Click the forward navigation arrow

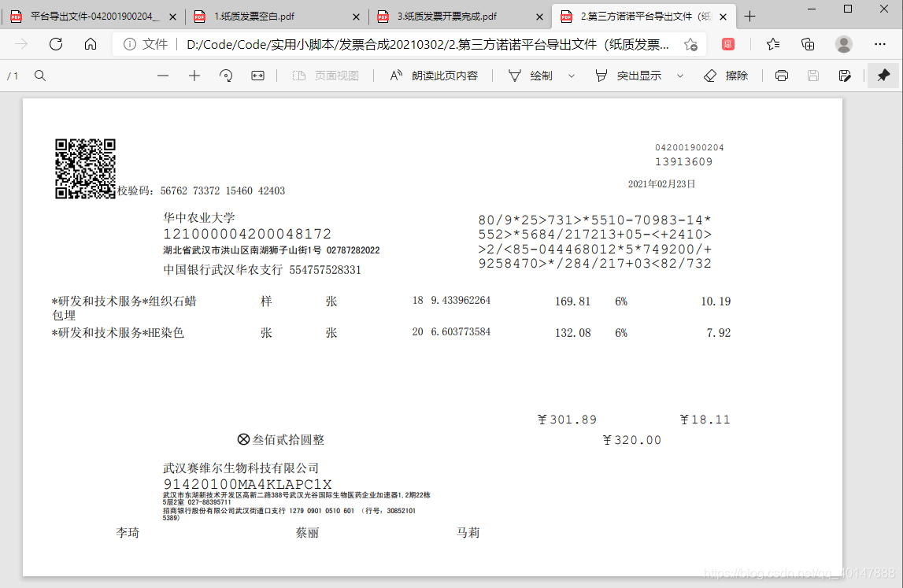(21, 44)
